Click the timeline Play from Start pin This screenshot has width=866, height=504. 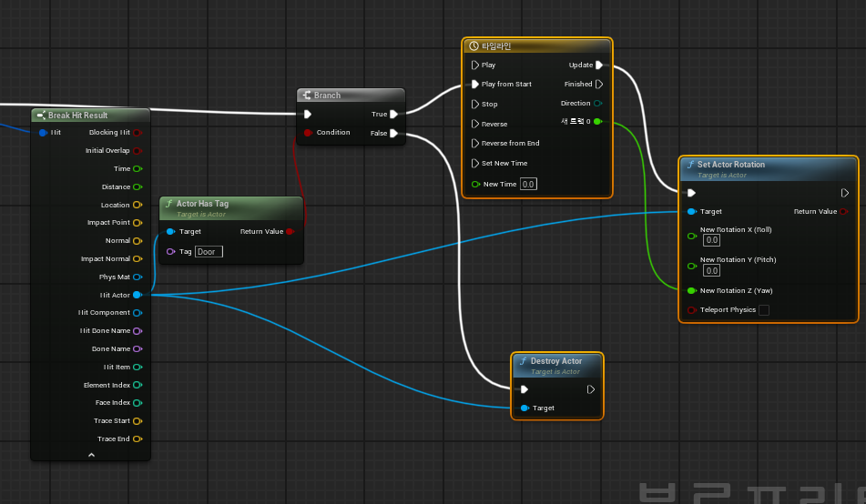click(x=475, y=85)
